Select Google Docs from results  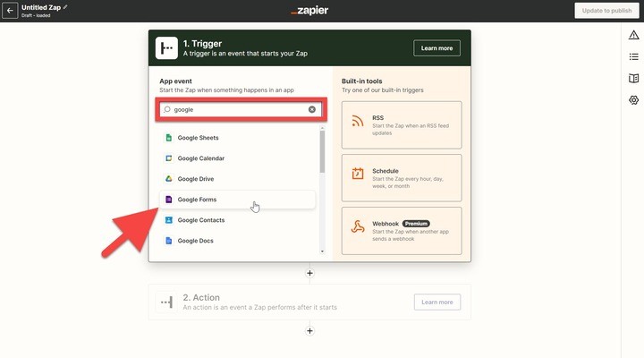point(237,241)
